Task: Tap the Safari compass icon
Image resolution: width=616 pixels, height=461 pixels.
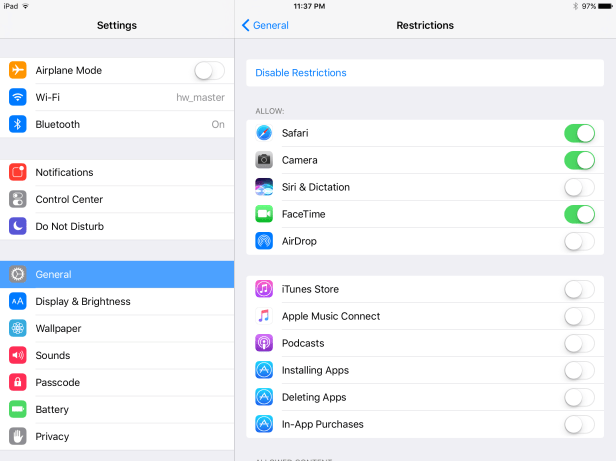Action: tap(264, 133)
